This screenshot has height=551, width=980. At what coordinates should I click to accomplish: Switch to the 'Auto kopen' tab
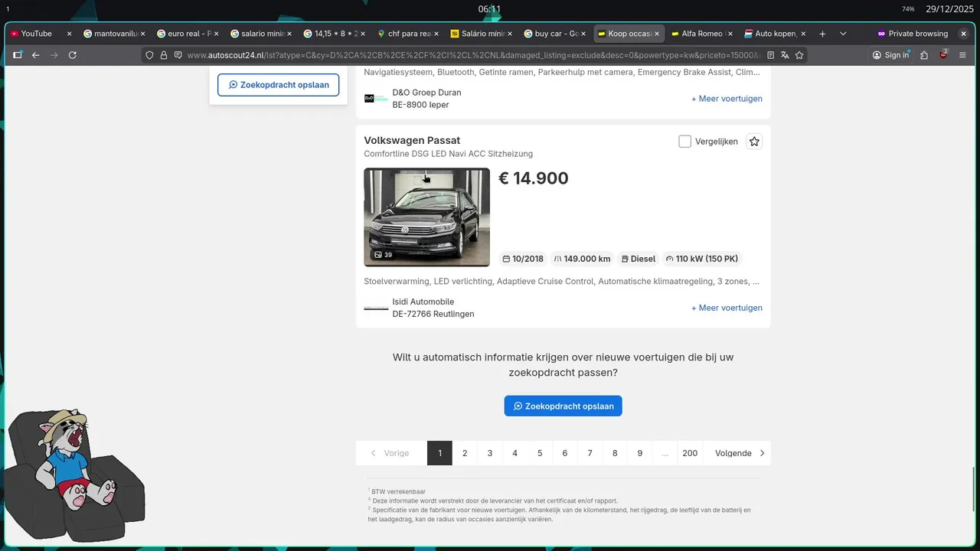(x=775, y=34)
